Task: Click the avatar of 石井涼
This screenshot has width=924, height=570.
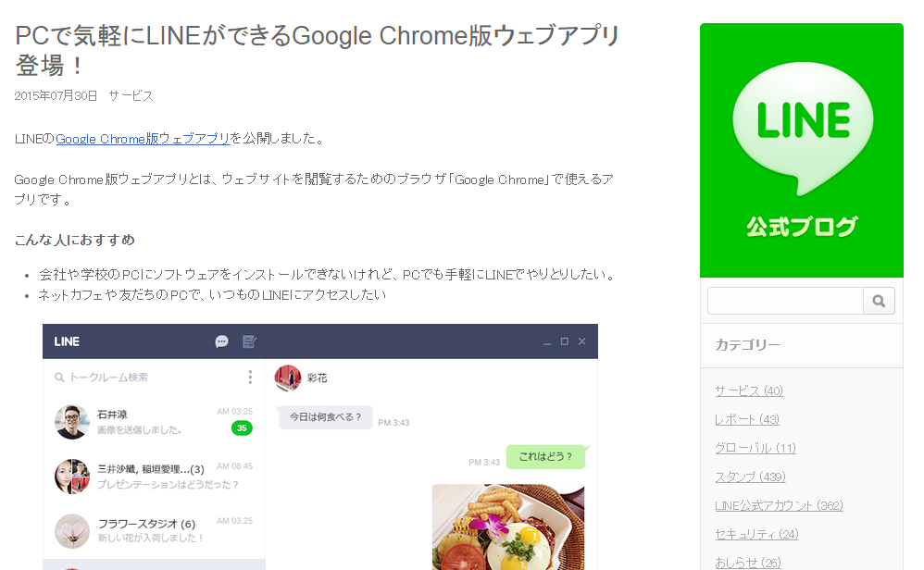Action: pos(72,422)
